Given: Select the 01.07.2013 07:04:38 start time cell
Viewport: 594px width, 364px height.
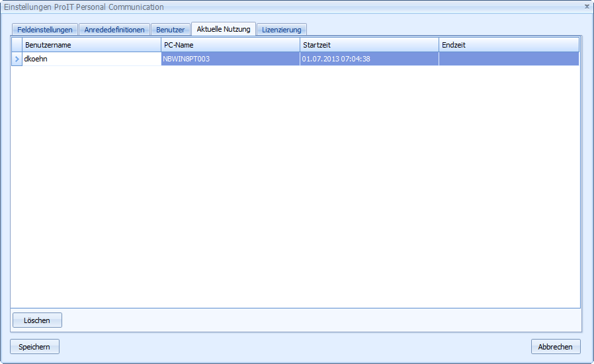Looking at the screenshot, I should point(369,59).
